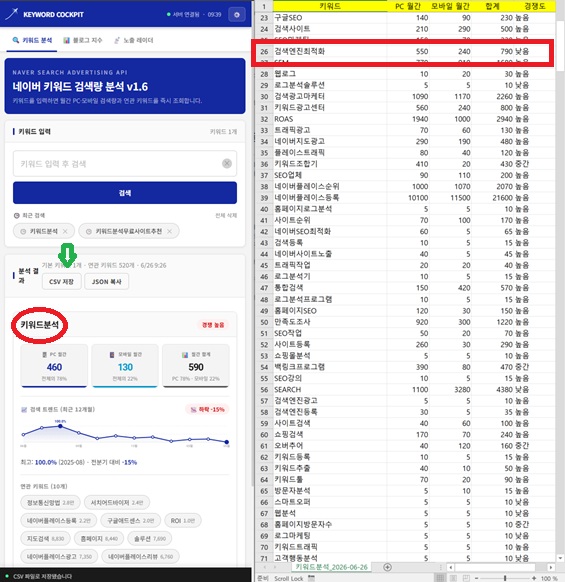Click the last trend chart data point
The width and height of the screenshot is (565, 582).
pyautogui.click(x=226, y=442)
